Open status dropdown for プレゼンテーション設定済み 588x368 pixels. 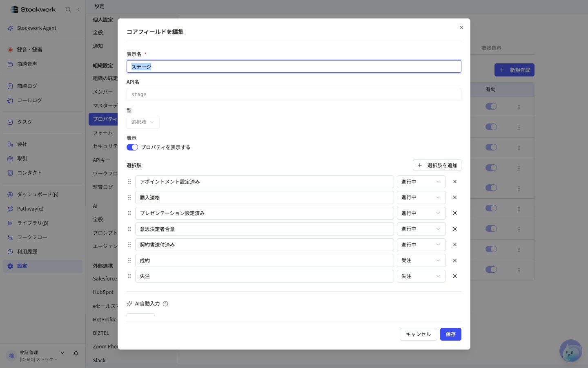(x=421, y=213)
